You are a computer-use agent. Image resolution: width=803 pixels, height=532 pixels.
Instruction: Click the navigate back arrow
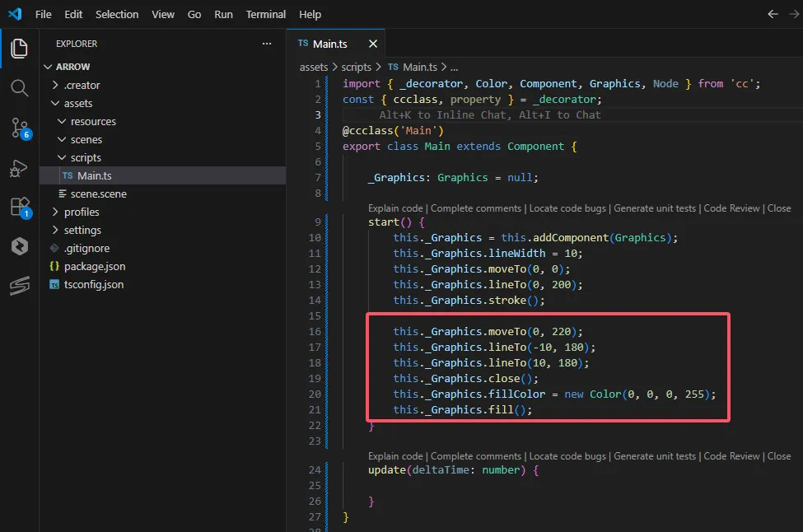tap(773, 14)
